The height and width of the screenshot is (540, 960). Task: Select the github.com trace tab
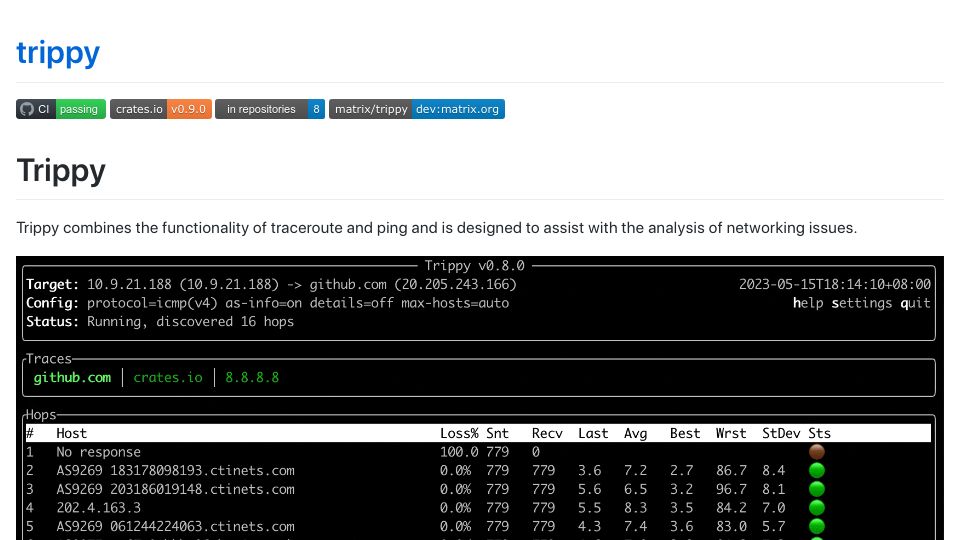72,378
